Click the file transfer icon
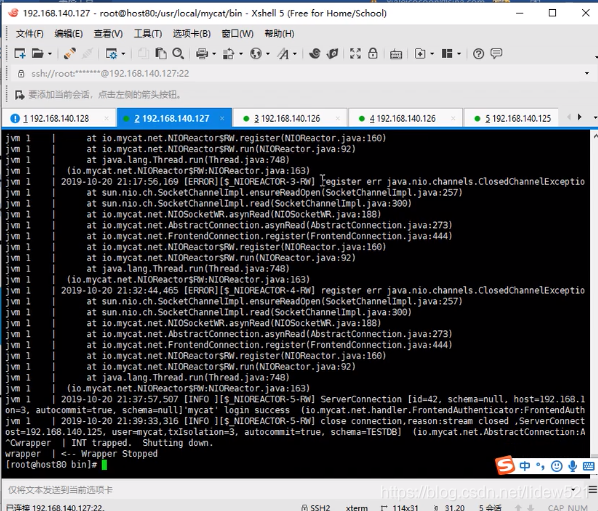 coord(228,54)
